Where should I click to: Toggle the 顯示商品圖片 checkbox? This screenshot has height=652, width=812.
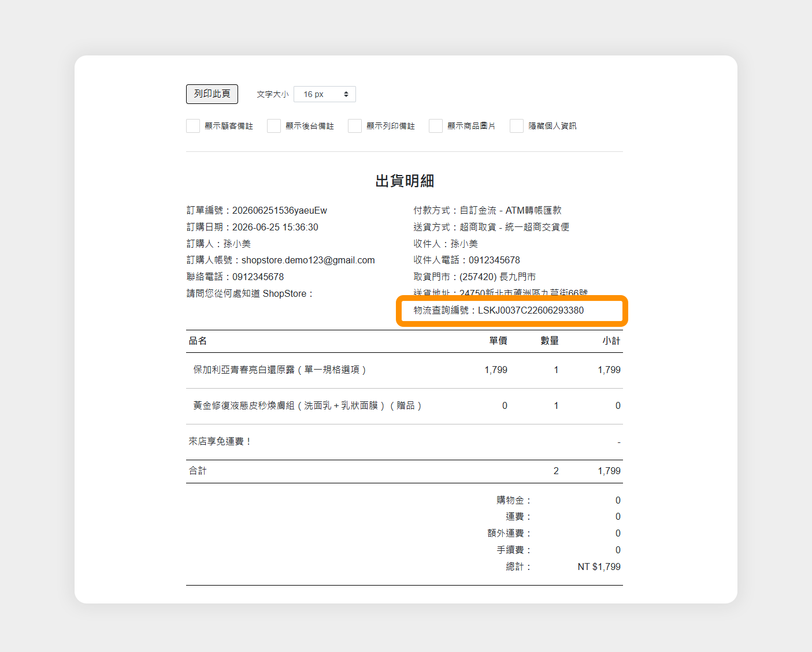coord(436,126)
